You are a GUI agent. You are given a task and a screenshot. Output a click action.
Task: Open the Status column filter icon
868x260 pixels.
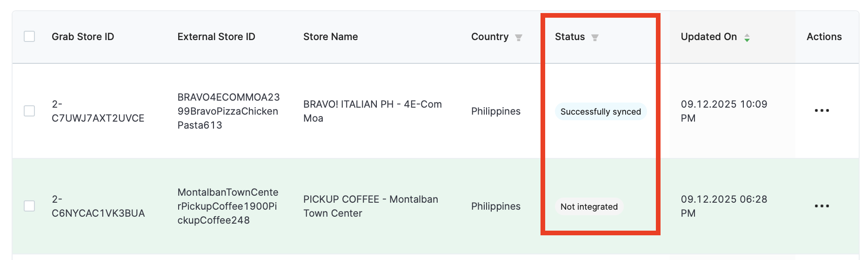(594, 38)
